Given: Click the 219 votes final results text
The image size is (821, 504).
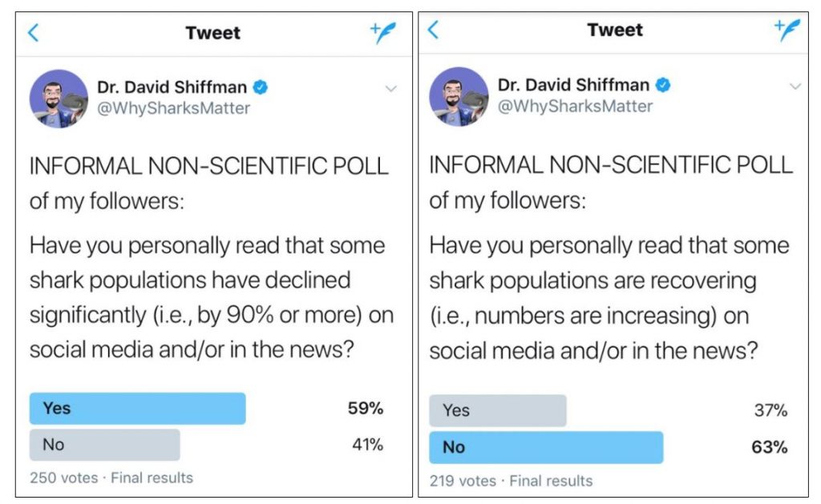Looking at the screenshot, I should pos(511,481).
